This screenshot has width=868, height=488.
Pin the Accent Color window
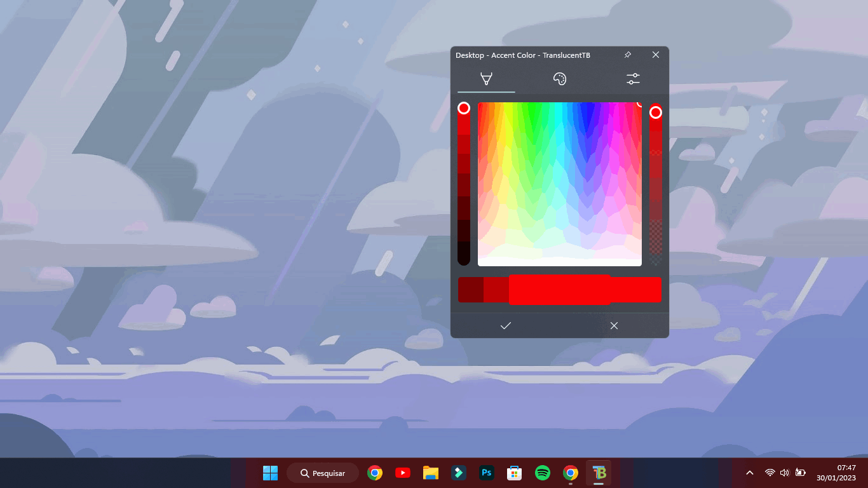[x=627, y=55]
